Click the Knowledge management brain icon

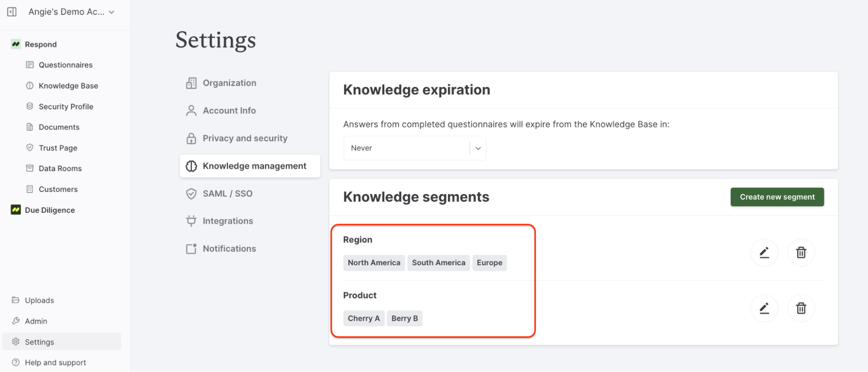(191, 166)
